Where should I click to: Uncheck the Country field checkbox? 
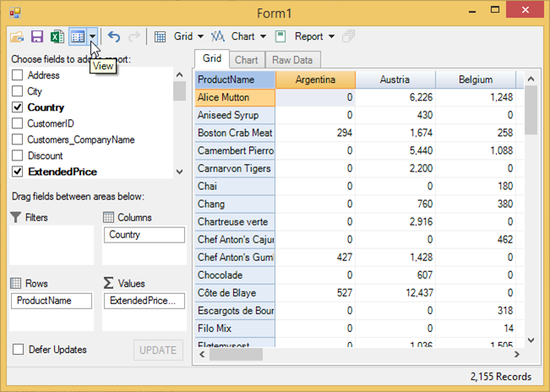(17, 107)
